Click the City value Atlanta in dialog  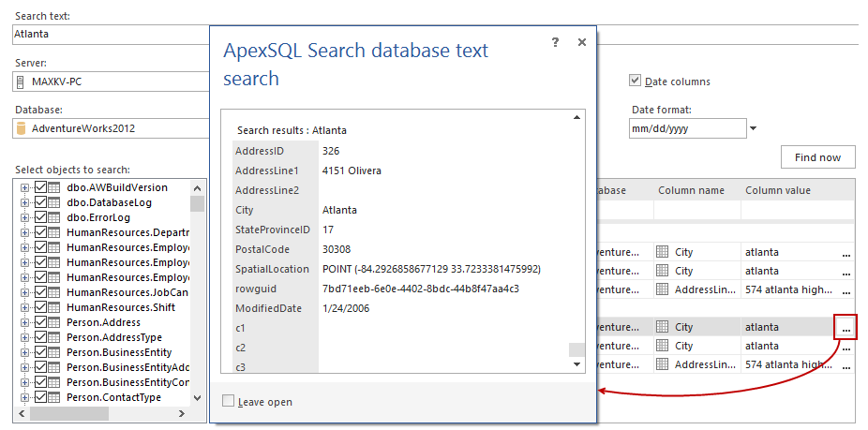coord(340,210)
